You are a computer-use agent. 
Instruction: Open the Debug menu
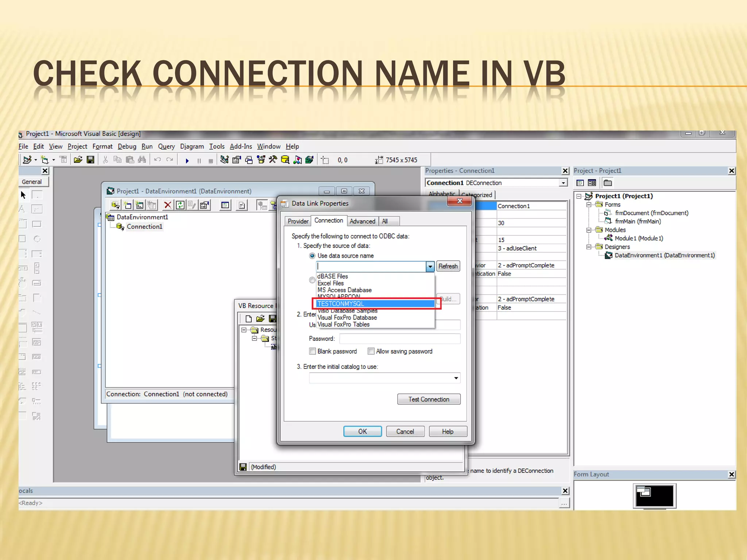coord(127,147)
